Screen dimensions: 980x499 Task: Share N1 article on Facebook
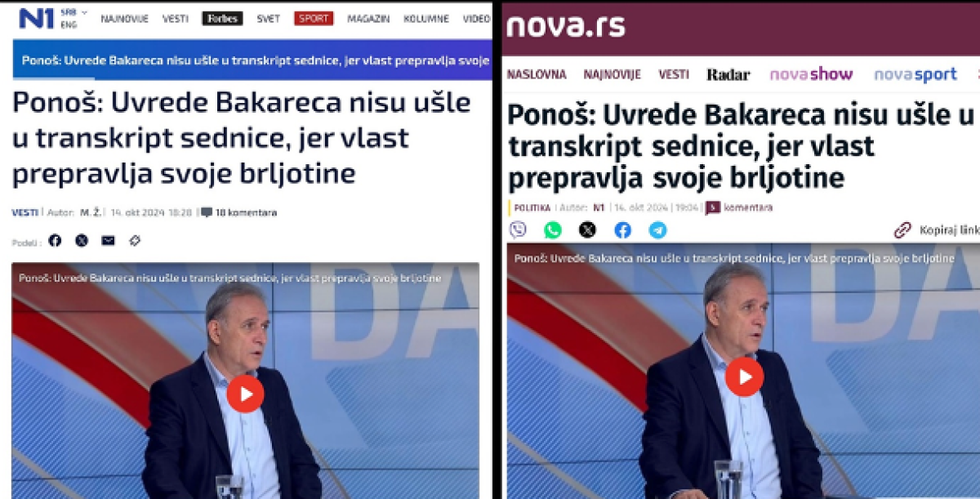tap(55, 240)
